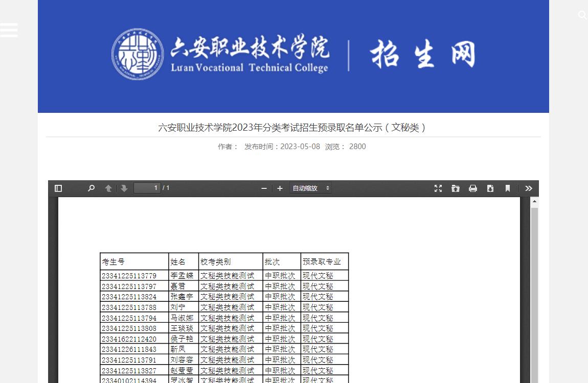Click the 招生网 banner title
This screenshot has width=588, height=383.
coord(423,54)
